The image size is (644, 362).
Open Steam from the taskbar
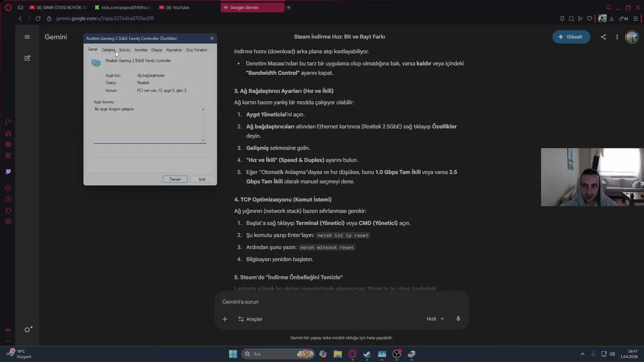pos(367,354)
